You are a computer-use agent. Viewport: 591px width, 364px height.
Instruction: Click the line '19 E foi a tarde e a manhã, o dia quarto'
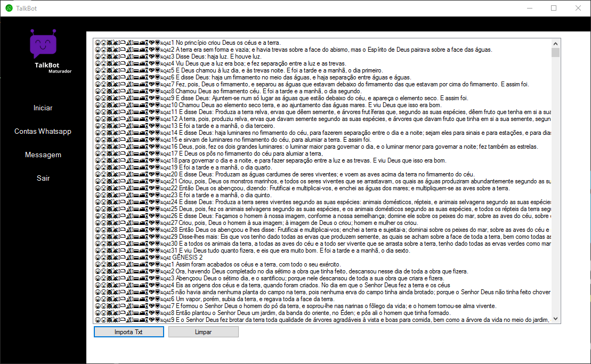183,167
